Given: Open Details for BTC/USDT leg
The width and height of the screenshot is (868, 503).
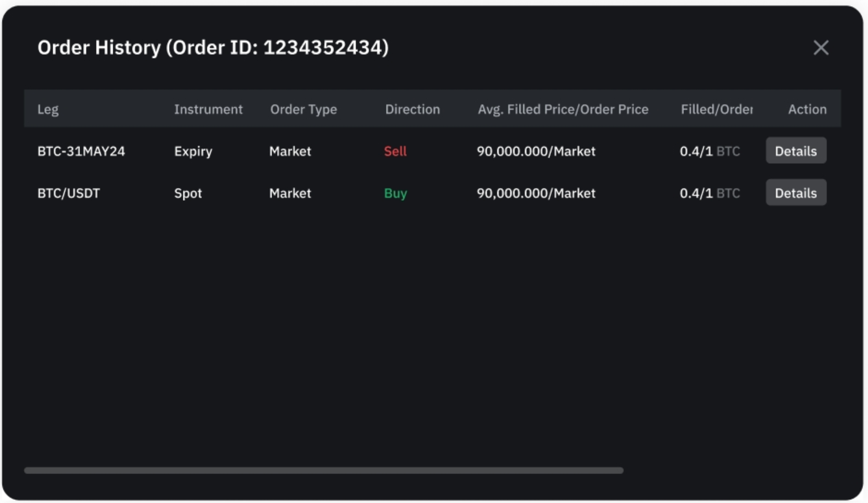Looking at the screenshot, I should click(796, 193).
